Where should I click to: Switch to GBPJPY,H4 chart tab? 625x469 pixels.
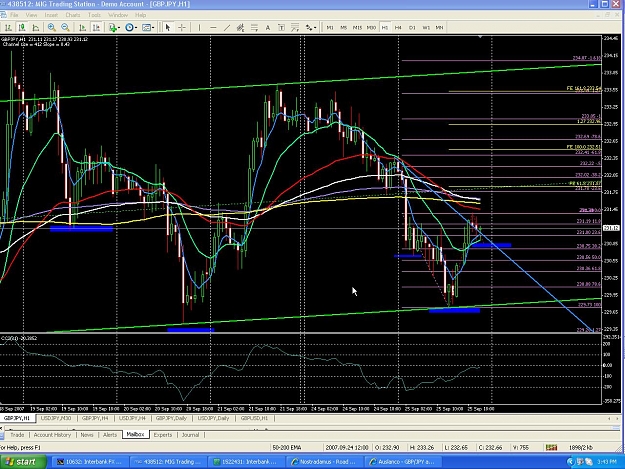[x=95, y=418]
